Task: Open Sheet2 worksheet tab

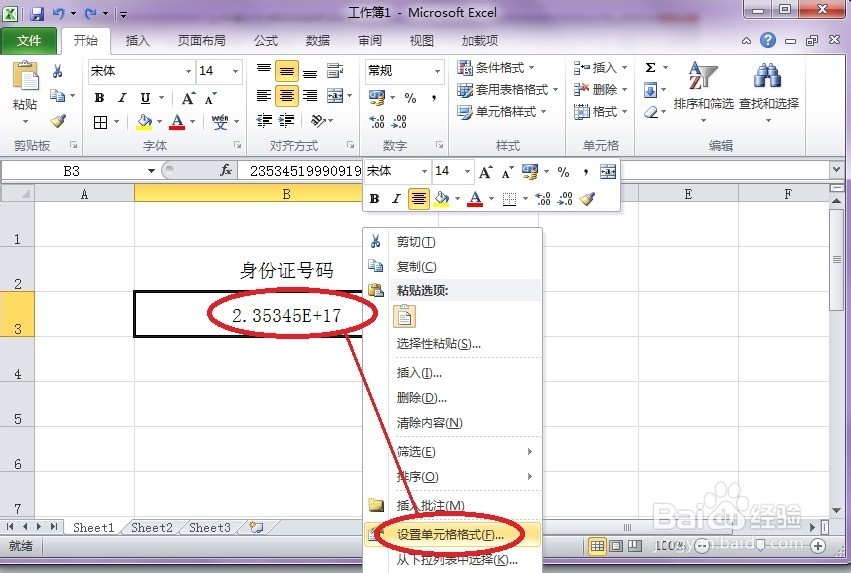Action: pos(151,527)
